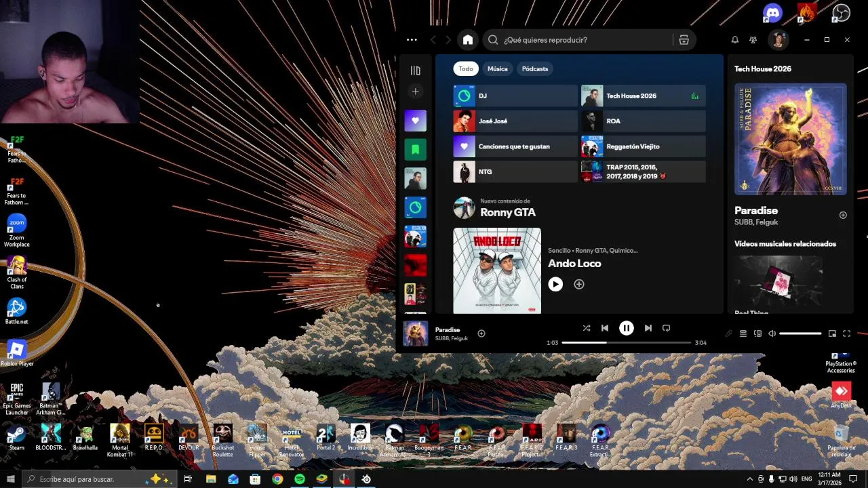The width and height of the screenshot is (868, 488).
Task: Open the notifications bell
Action: (x=734, y=40)
